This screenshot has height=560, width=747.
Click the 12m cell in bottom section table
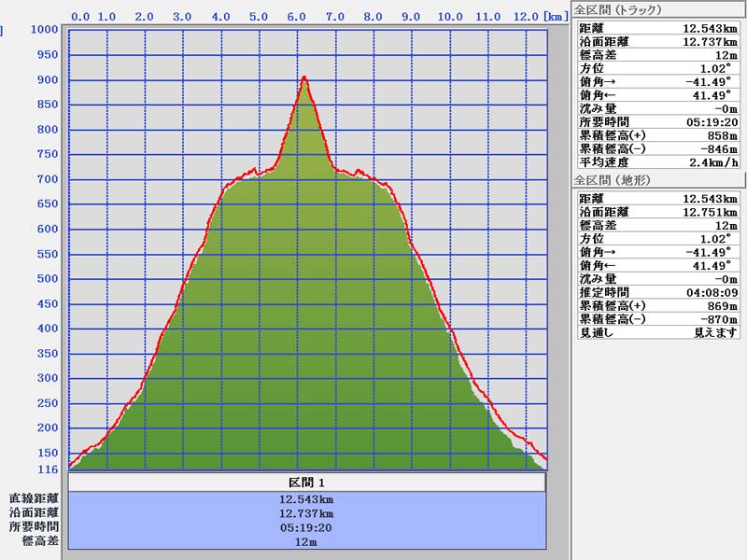306,540
